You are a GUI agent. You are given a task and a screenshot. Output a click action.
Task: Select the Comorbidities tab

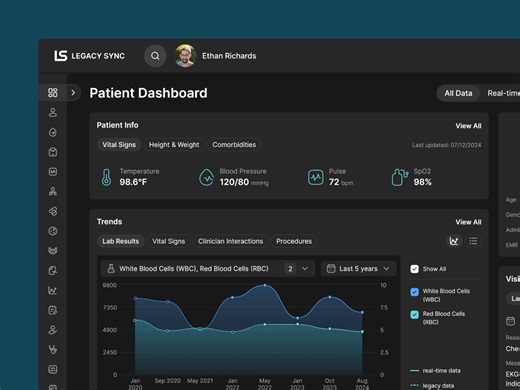pos(234,145)
